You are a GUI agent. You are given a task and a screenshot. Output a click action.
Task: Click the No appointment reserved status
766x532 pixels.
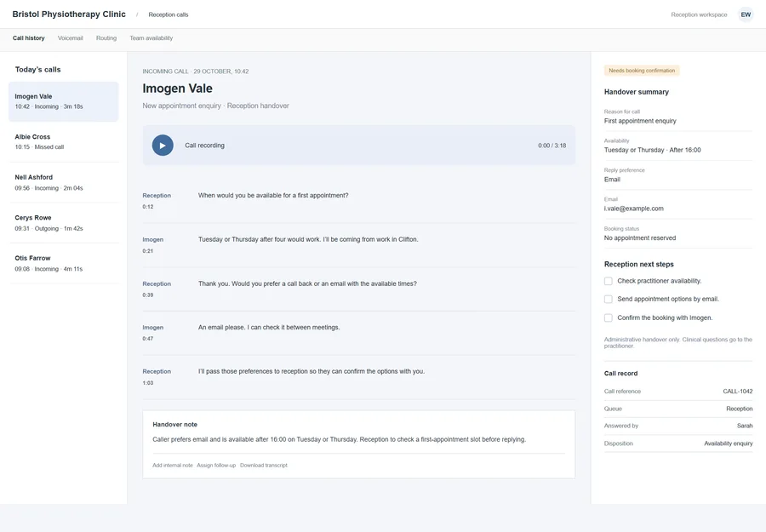tap(640, 237)
